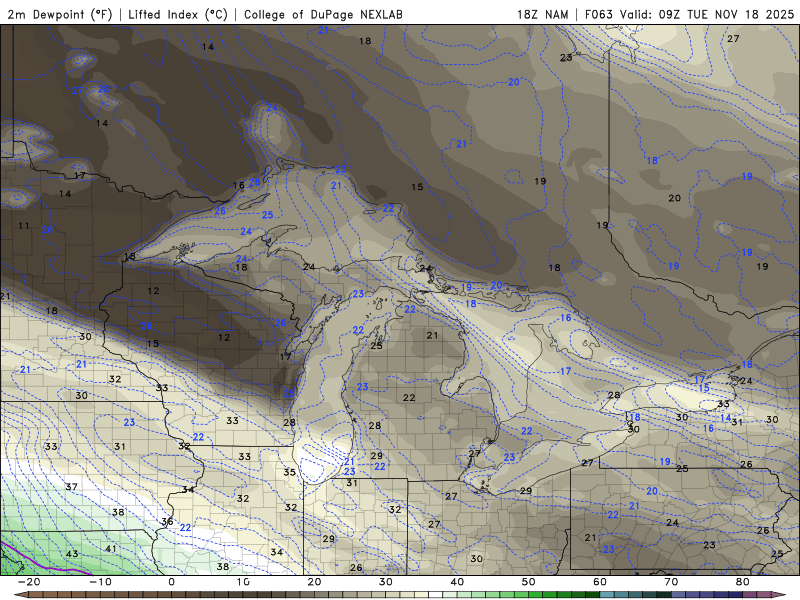This screenshot has width=800, height=600.
Task: Click the '18Z NAM' model run label
Action: (x=542, y=14)
